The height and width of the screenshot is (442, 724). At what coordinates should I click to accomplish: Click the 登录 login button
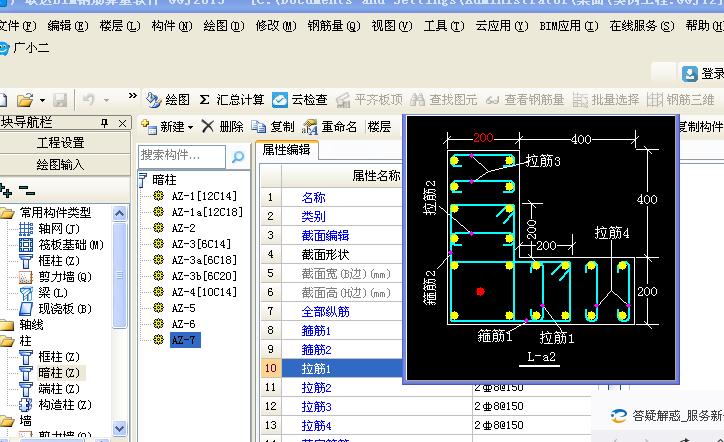(703, 74)
